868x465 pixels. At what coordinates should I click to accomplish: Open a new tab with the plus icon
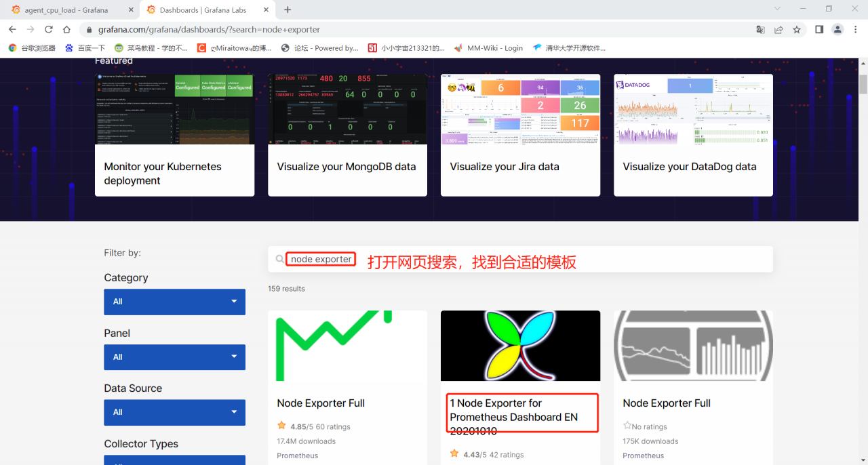pos(288,9)
